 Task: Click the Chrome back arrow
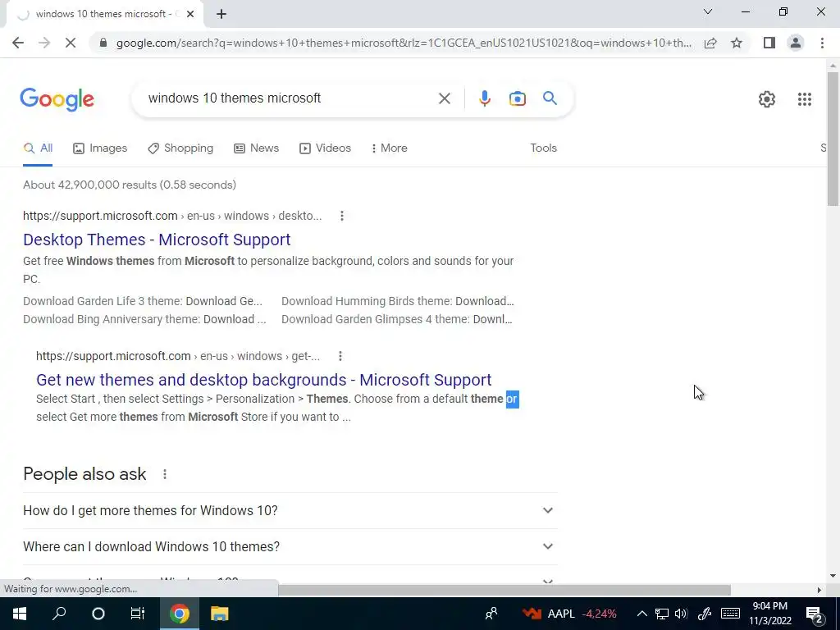click(18, 43)
